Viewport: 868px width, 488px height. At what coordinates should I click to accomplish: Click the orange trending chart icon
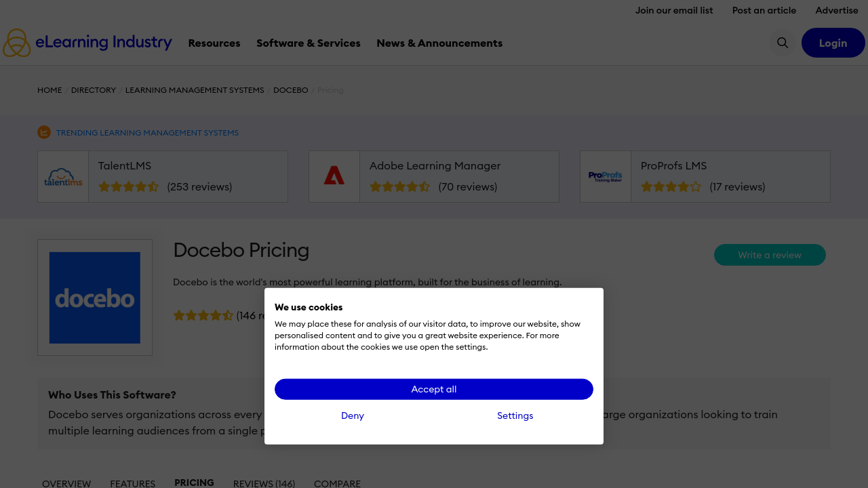coord(44,132)
